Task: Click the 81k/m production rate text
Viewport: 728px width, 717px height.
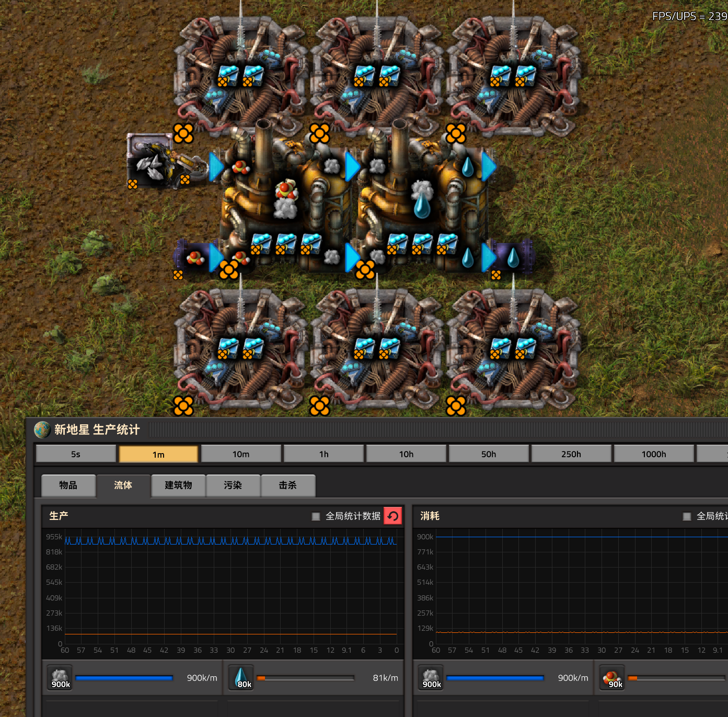Action: tap(385, 678)
